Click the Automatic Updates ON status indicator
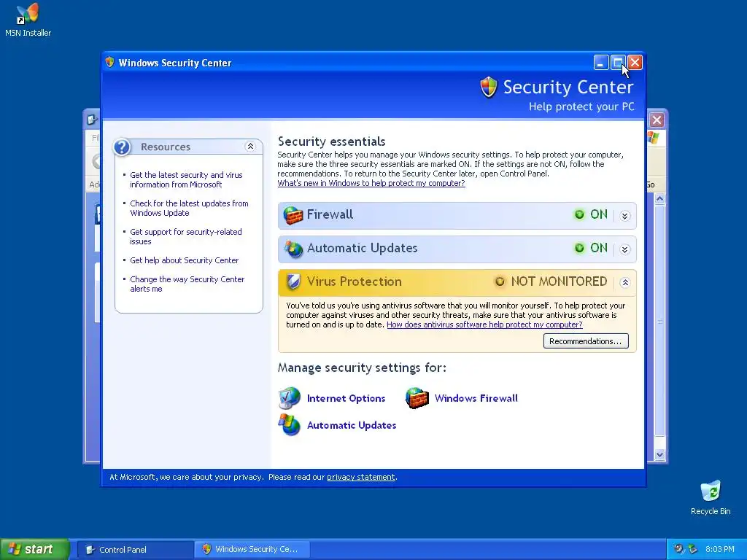 pyautogui.click(x=591, y=248)
